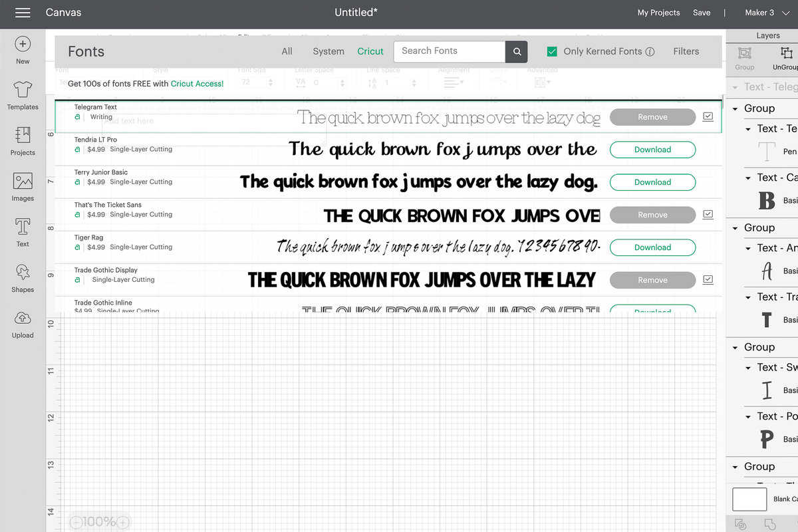798x532 pixels.
Task: Toggle the checkbox in That's The Ticket Sans row
Action: (x=708, y=214)
